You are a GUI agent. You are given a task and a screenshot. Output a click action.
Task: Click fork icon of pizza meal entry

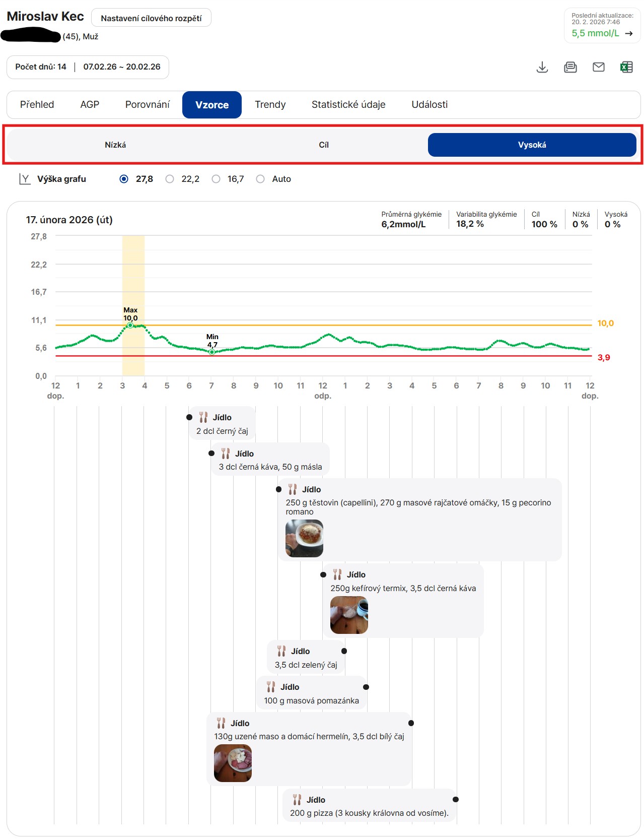(x=297, y=800)
